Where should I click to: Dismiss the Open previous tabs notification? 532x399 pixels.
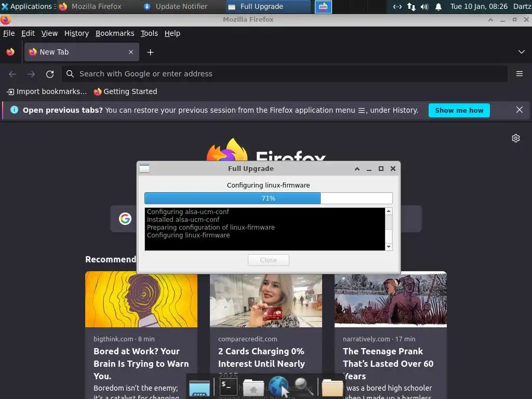pyautogui.click(x=520, y=110)
